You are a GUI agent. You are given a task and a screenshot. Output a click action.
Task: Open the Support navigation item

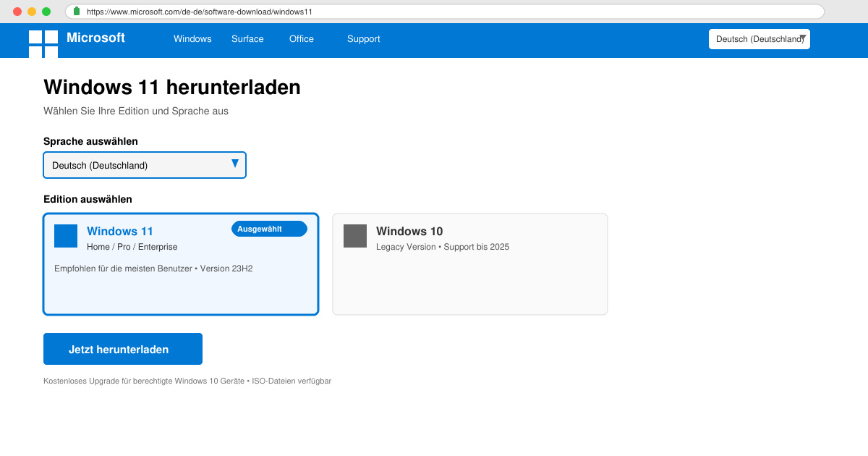(363, 39)
